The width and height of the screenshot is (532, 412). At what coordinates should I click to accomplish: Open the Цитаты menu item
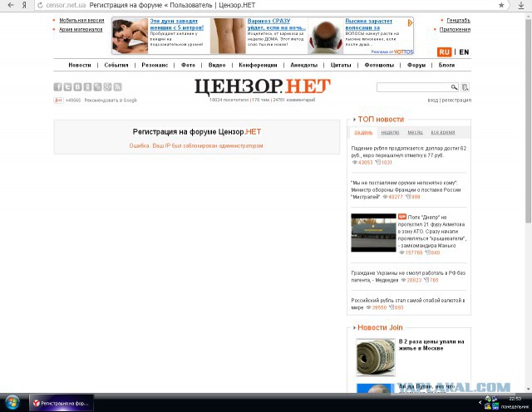click(341, 65)
